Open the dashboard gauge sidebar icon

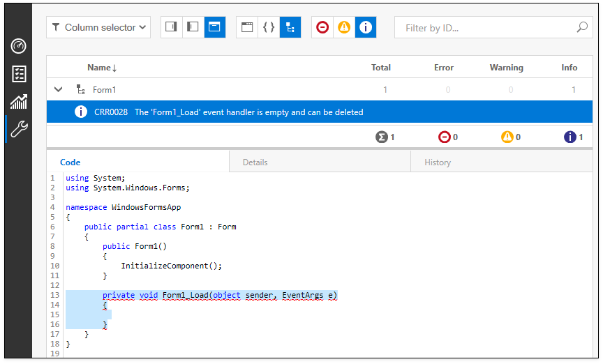pos(18,46)
